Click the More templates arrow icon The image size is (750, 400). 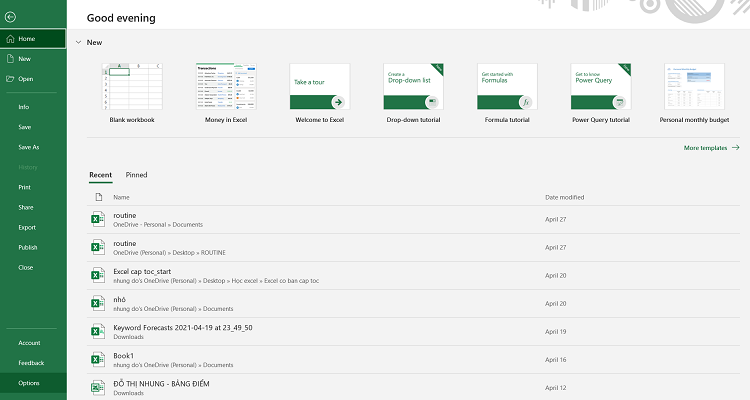736,148
